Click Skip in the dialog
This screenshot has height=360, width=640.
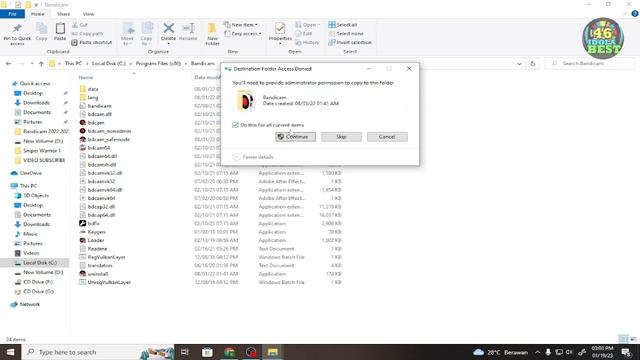(341, 137)
